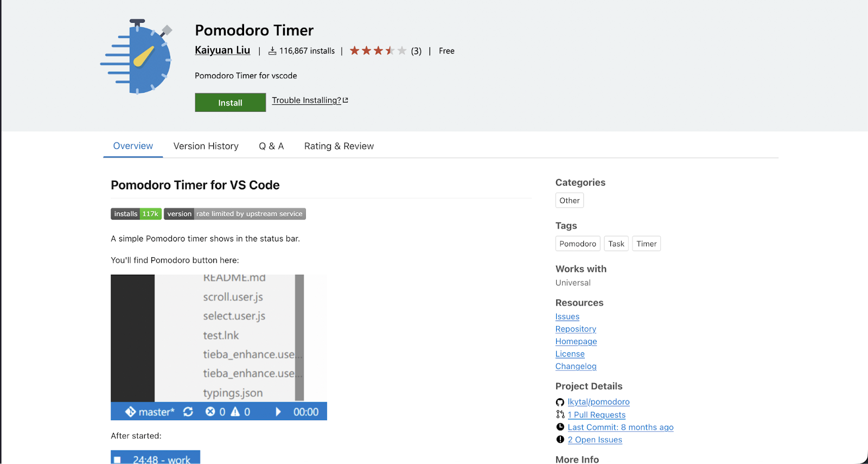
Task: Open the 2 Open Issues link
Action: (595, 440)
